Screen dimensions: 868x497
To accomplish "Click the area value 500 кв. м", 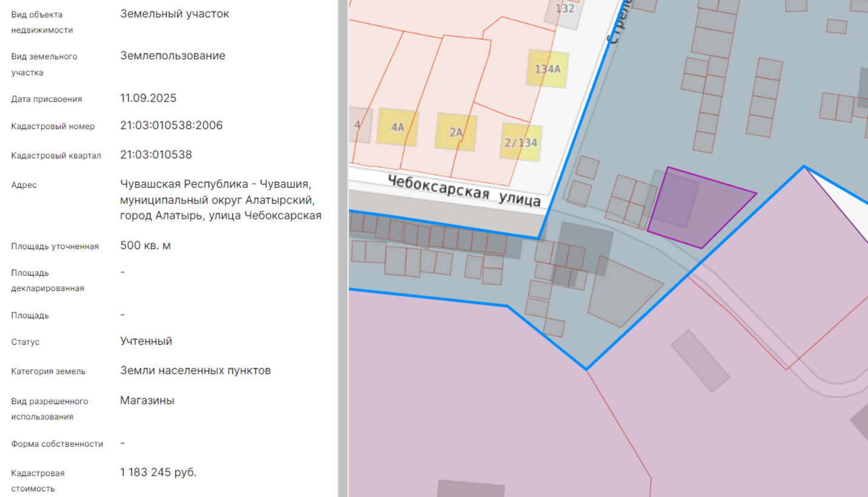I will 145,245.
